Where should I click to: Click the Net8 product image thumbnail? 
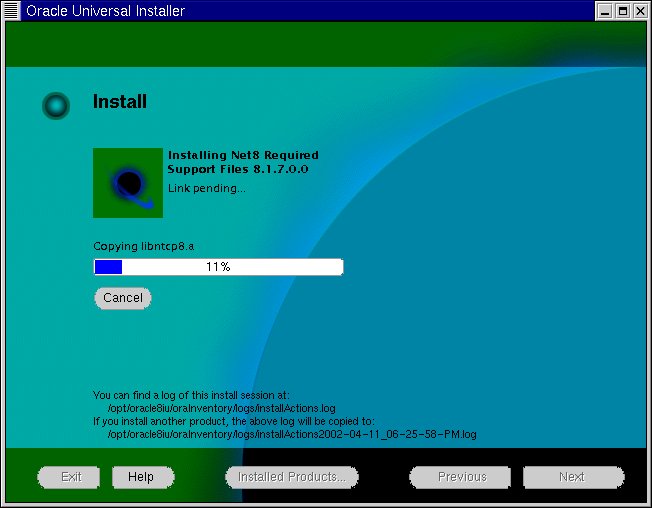128,183
